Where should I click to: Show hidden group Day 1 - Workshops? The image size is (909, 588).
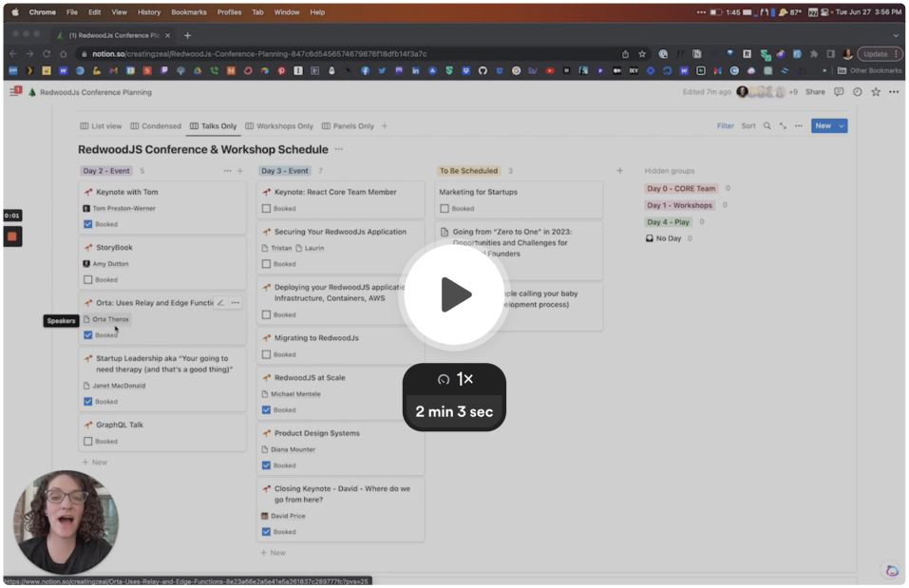pyautogui.click(x=679, y=205)
